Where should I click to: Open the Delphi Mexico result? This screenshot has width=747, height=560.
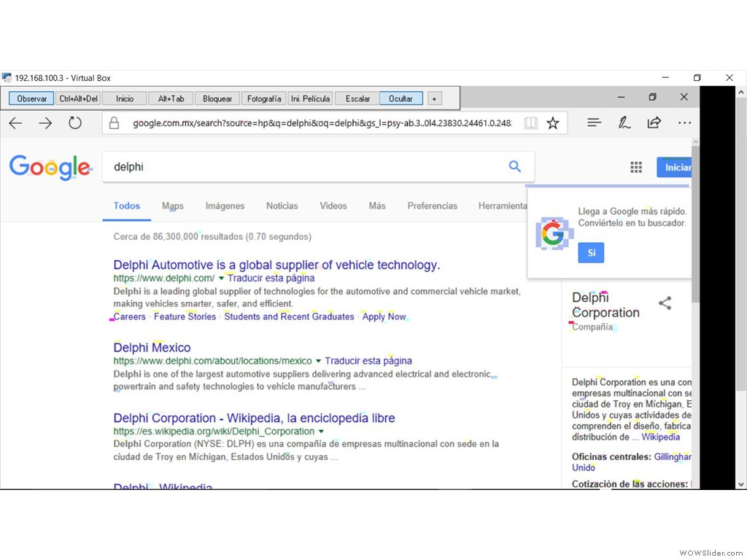click(x=152, y=348)
